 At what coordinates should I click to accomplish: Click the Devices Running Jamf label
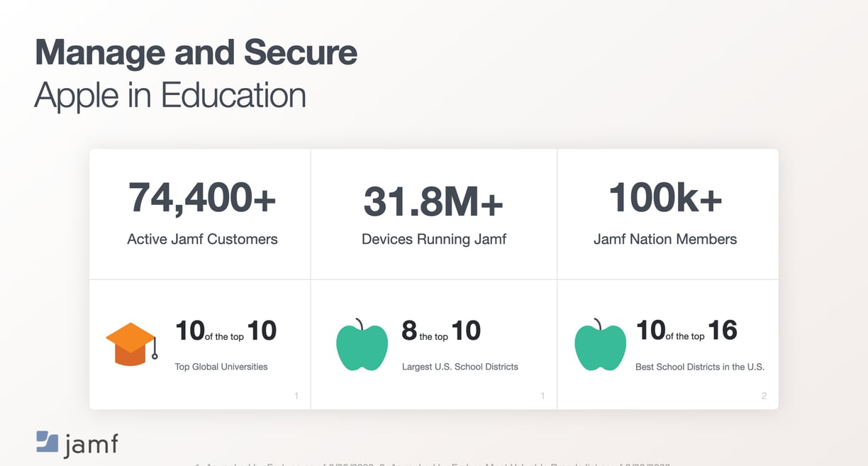tap(434, 239)
